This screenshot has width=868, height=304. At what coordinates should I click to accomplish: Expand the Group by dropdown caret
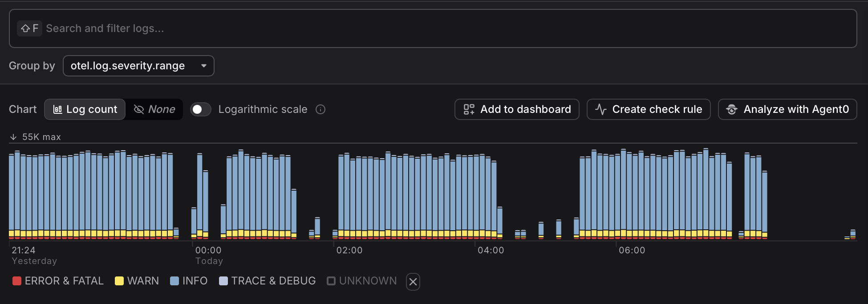pos(204,66)
